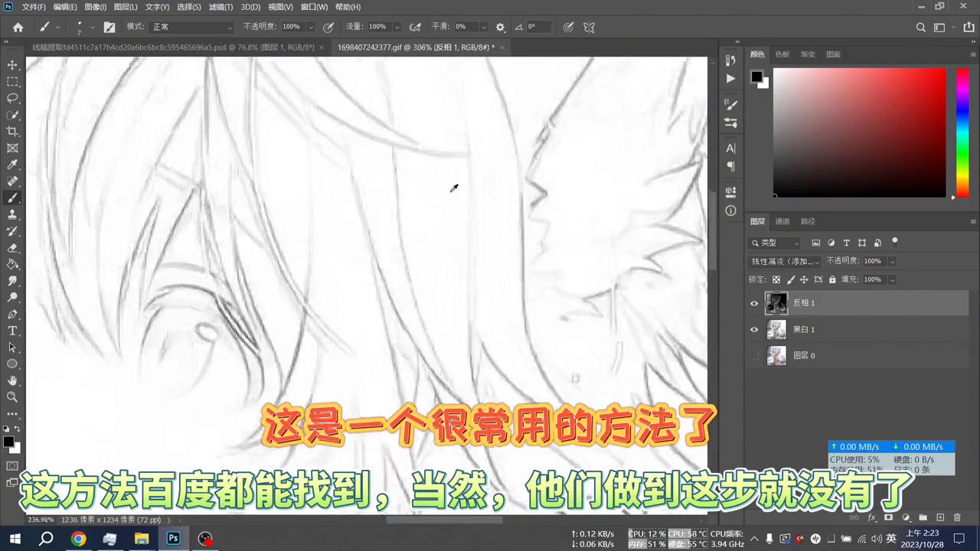Viewport: 980px width, 551px height.
Task: Open the flow 流量 dropdown arrow
Action: pos(396,27)
